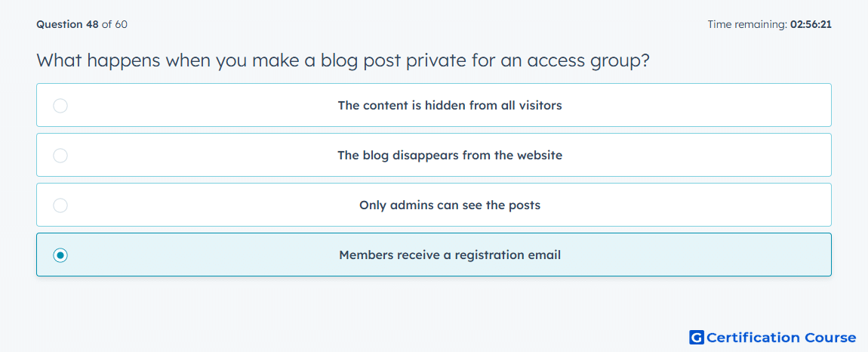The width and height of the screenshot is (868, 352).
Task: Click answer text 'The content is hidden from all visitors'
Action: click(x=450, y=105)
